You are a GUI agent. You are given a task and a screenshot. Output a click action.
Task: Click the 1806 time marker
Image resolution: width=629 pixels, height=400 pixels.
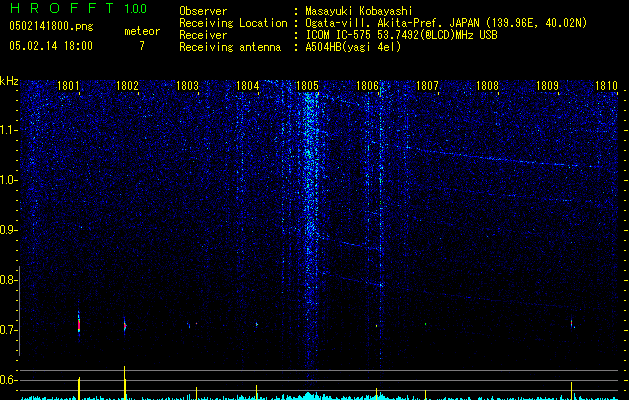coord(367,85)
